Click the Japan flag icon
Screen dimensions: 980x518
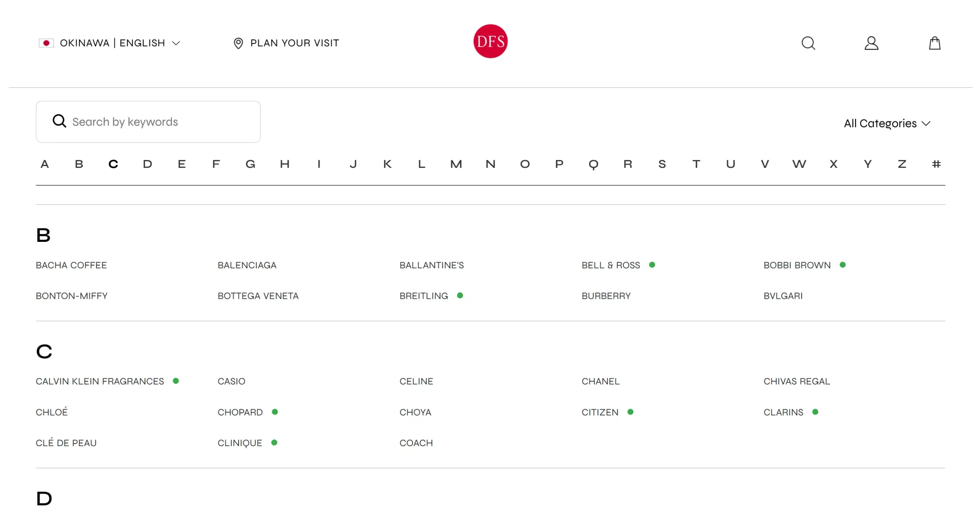(x=46, y=43)
